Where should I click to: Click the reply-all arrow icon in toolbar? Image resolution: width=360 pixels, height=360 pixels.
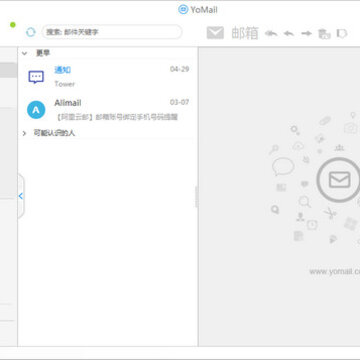pos(271,33)
